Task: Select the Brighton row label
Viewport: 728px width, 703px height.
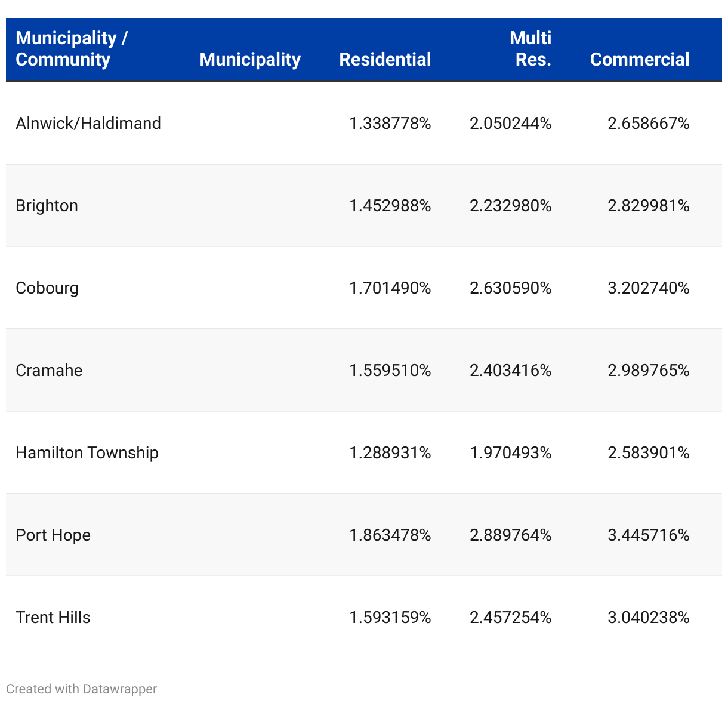Action: point(47,206)
